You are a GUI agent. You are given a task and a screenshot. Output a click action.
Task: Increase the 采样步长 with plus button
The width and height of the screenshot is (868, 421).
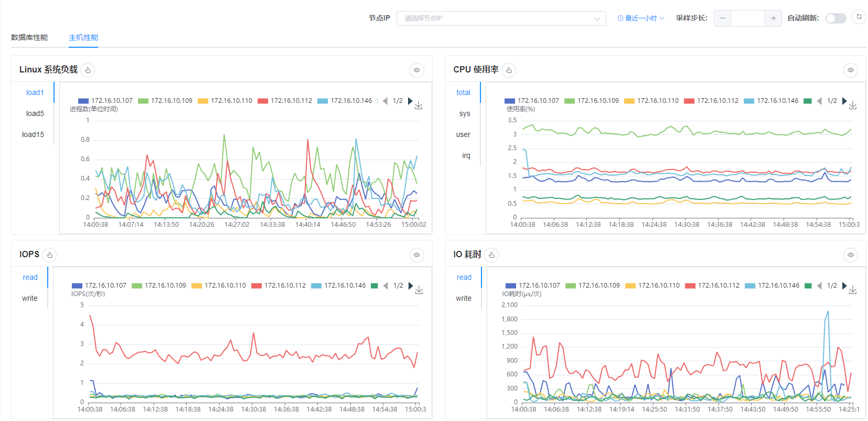(x=773, y=18)
